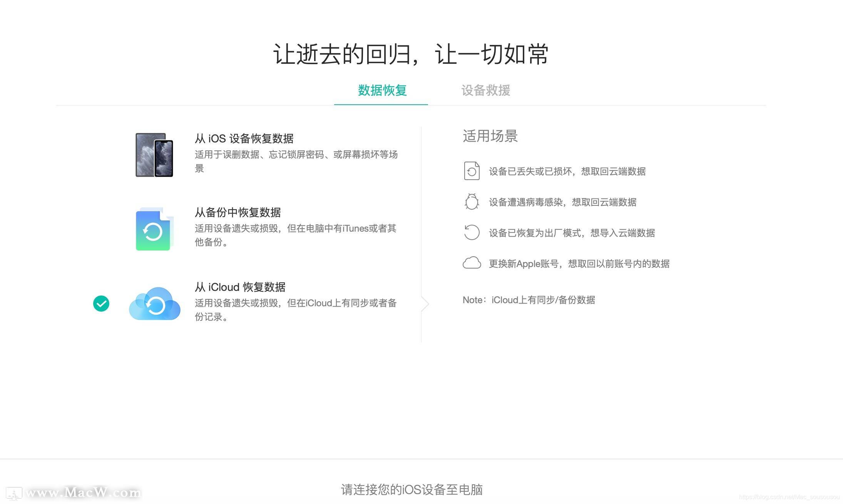The width and height of the screenshot is (843, 504).
Task: Click the 适用场景 heading
Action: [490, 136]
